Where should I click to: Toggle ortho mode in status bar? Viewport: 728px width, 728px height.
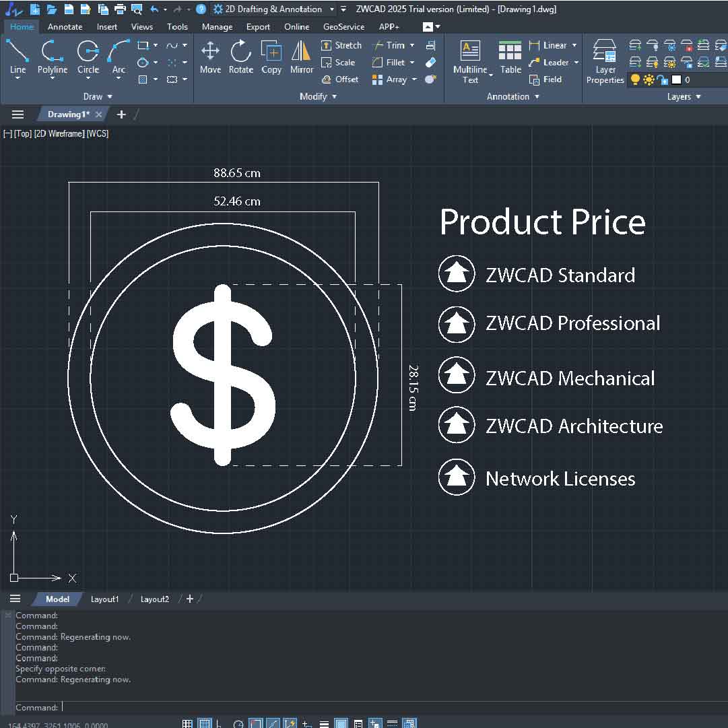(x=219, y=723)
